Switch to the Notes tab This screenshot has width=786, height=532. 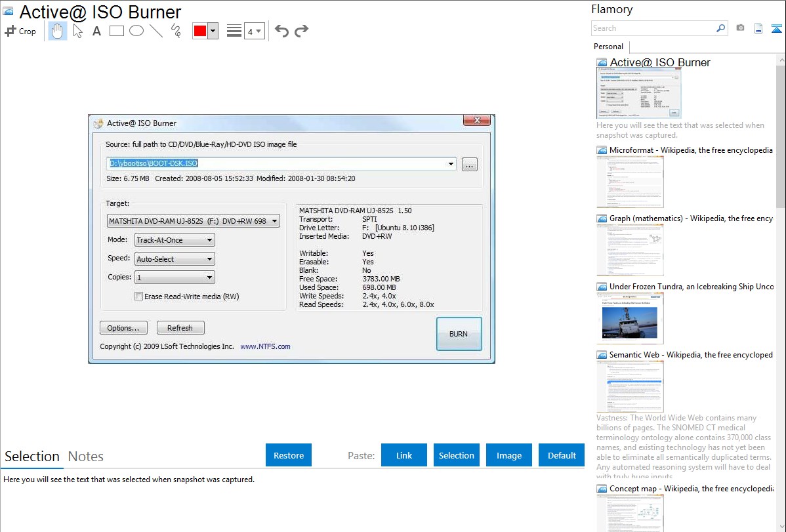(x=86, y=457)
